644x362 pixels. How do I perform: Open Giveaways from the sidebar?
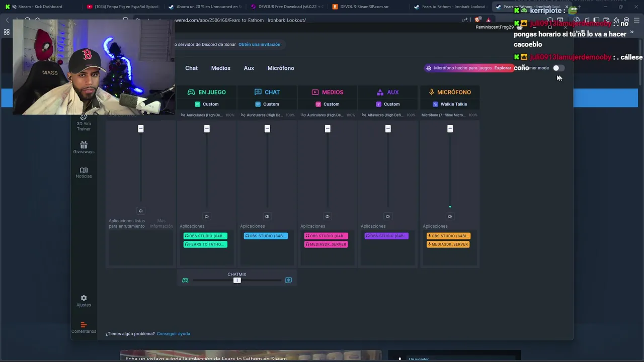tap(84, 147)
